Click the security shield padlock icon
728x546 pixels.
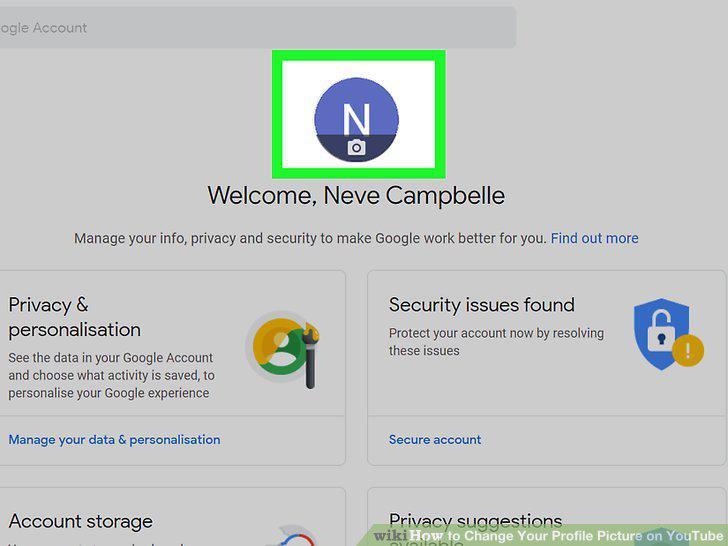point(661,333)
